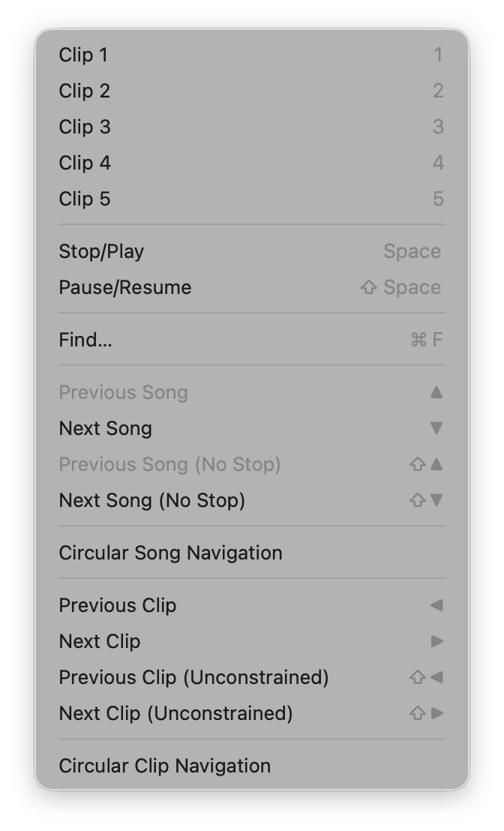Go to the Previous Clip

[118, 605]
